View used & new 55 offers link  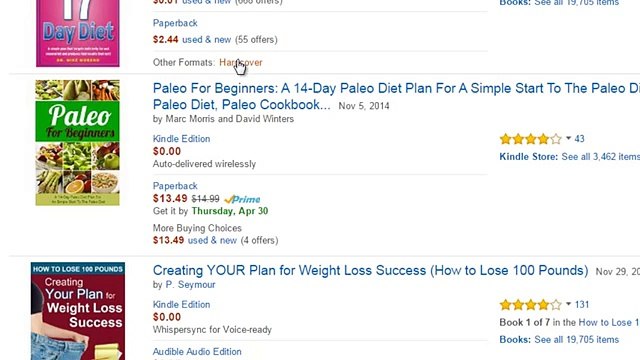[x=207, y=40]
